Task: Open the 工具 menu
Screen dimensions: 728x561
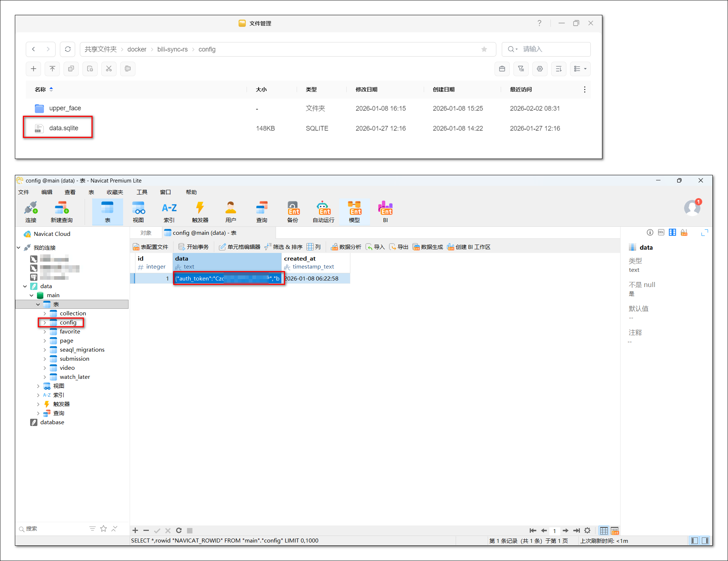Action: coord(142,192)
